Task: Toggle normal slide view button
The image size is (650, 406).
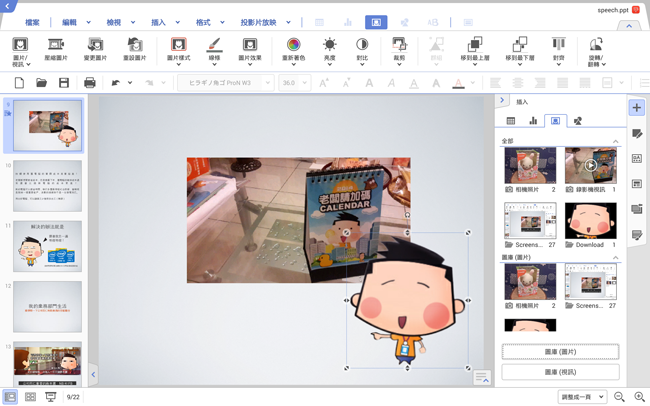Action: (11, 397)
